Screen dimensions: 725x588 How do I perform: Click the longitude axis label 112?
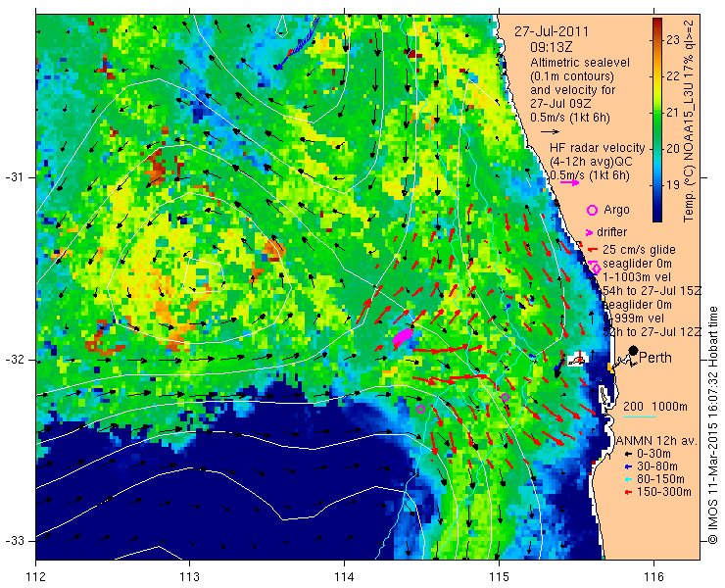pyautogui.click(x=35, y=577)
